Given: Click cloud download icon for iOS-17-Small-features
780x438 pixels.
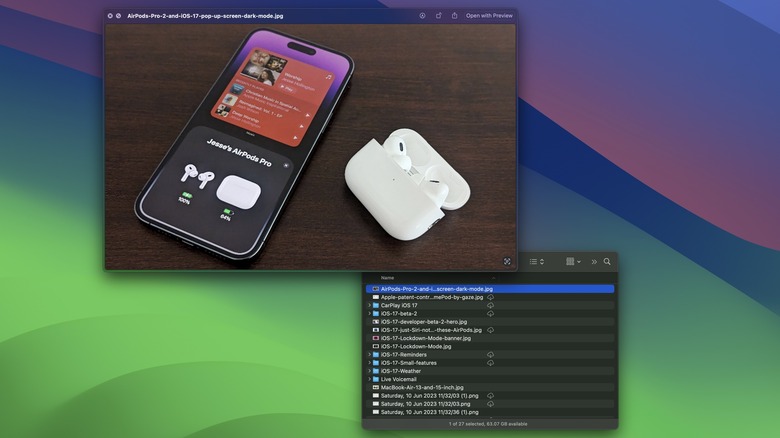Looking at the screenshot, I should [x=490, y=362].
